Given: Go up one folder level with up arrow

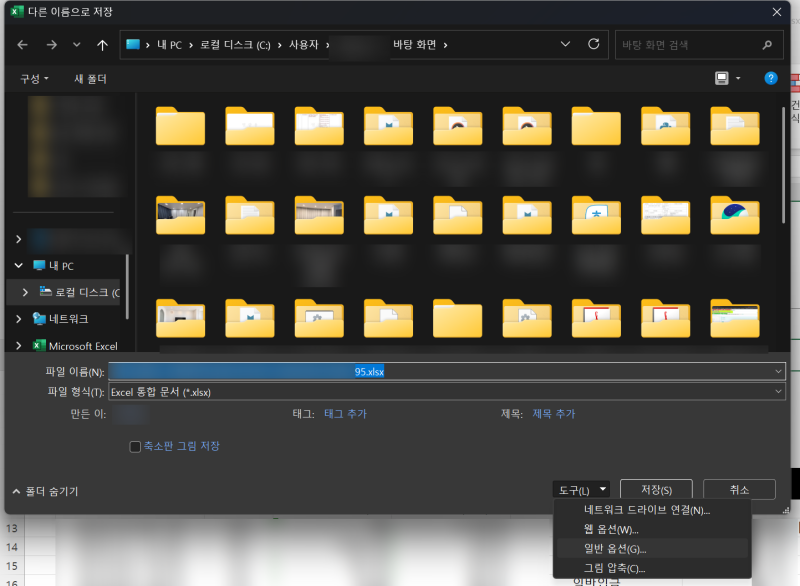Looking at the screenshot, I should point(102,45).
